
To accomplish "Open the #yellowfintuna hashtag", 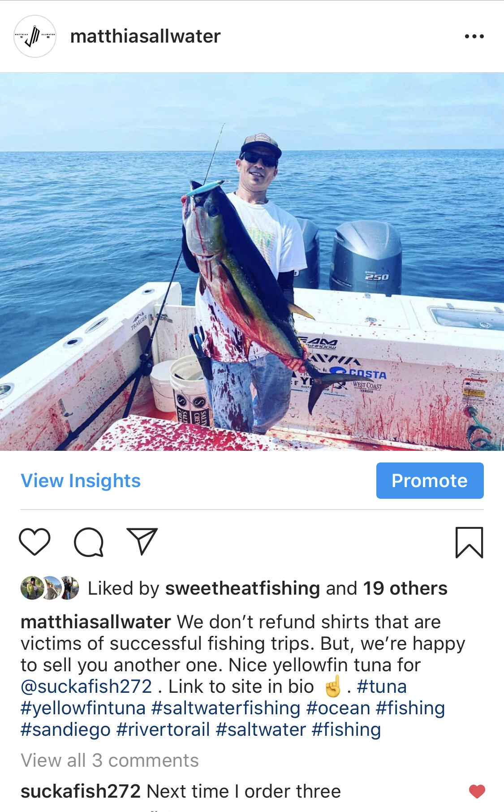I will click(x=83, y=708).
